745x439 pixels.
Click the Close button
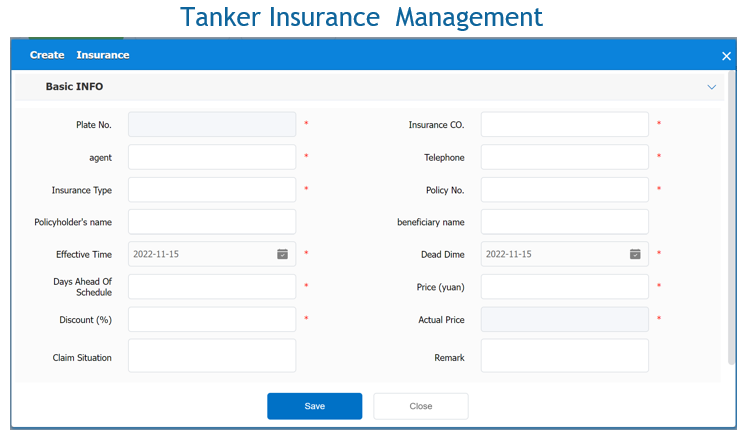click(420, 406)
